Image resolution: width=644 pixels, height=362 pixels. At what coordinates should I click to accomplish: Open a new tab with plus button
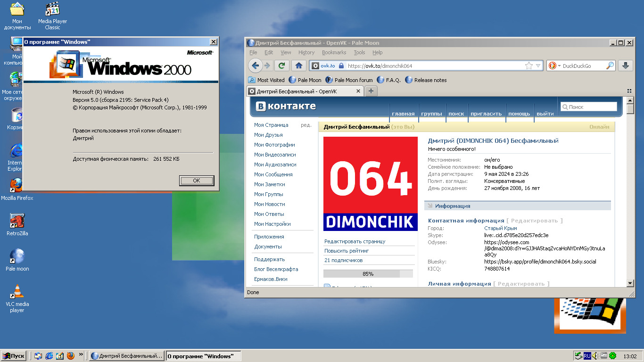(371, 91)
